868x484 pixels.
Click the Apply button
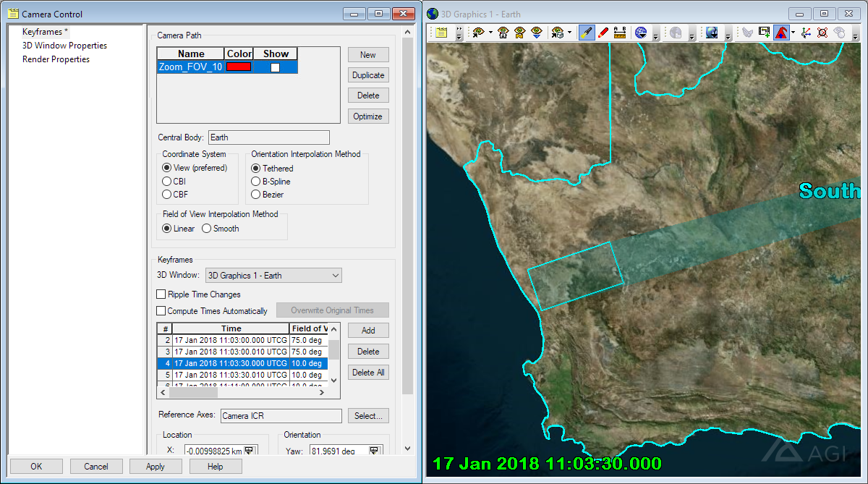click(x=156, y=467)
